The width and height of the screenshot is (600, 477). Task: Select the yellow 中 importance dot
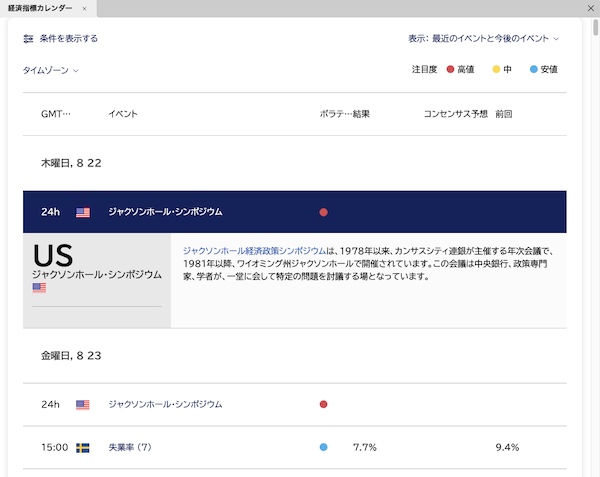point(496,69)
